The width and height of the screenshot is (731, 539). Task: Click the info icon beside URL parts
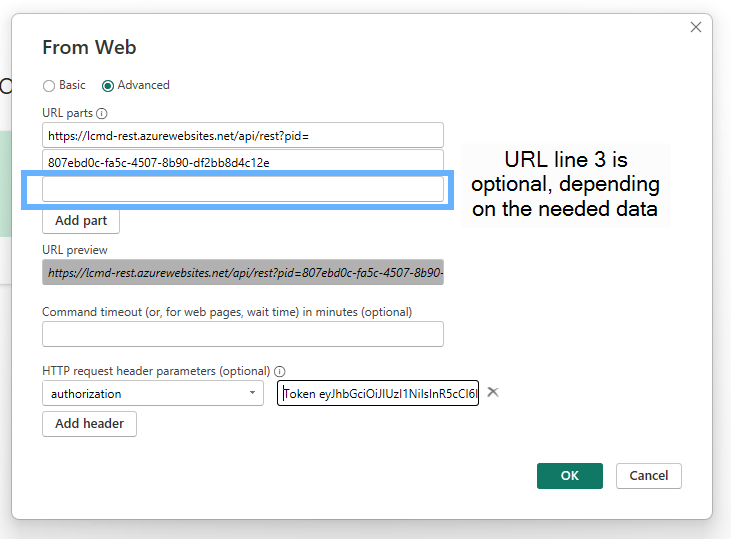102,114
